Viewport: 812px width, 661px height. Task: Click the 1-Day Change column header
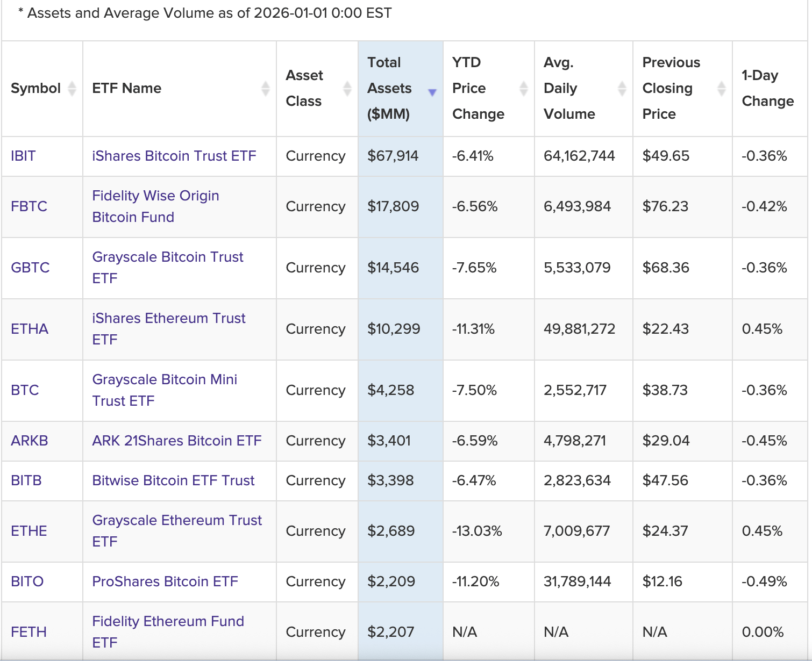[767, 89]
